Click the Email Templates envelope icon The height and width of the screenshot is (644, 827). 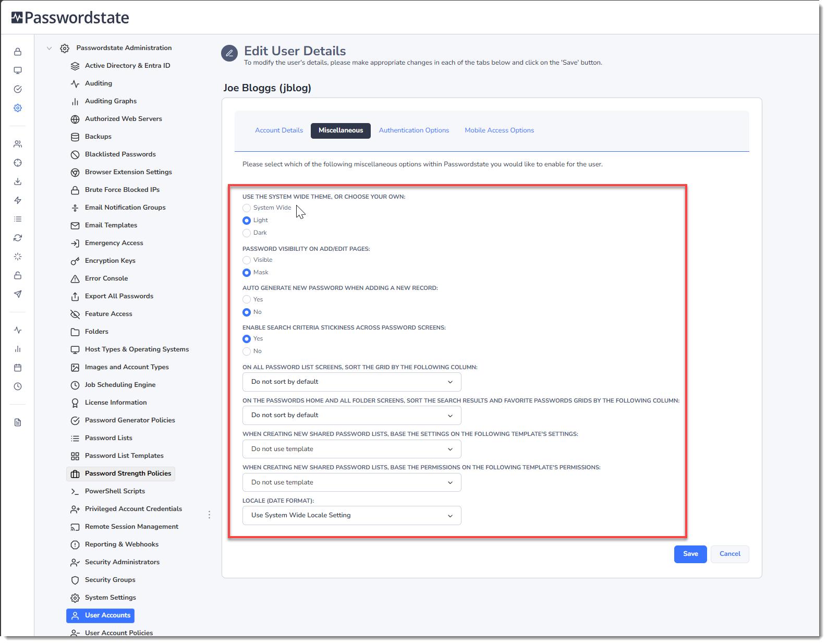(75, 226)
